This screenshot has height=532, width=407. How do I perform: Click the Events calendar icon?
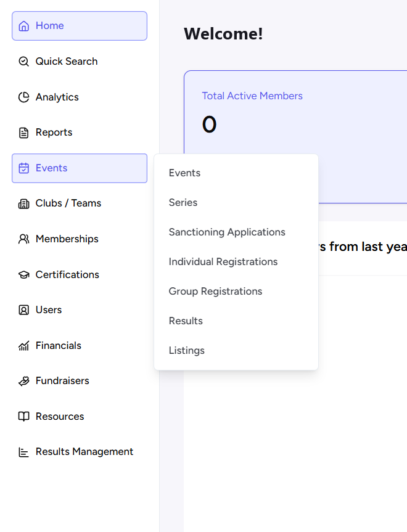pos(24,168)
